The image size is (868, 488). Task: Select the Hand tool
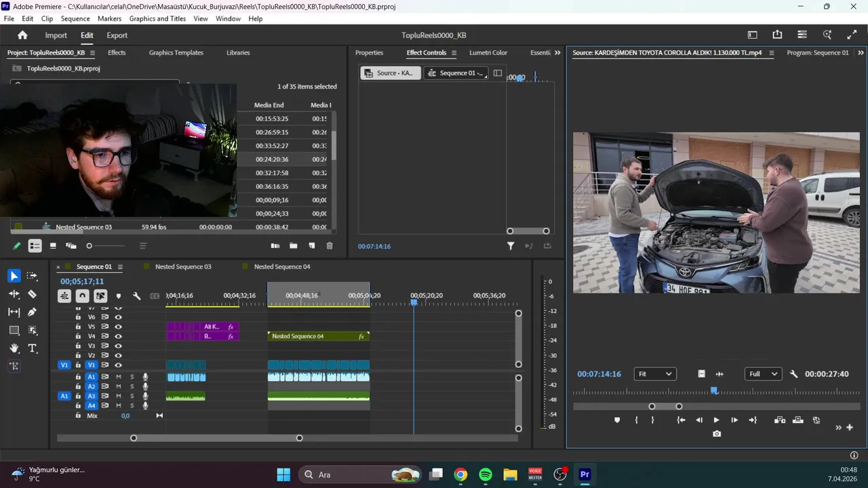pos(14,348)
